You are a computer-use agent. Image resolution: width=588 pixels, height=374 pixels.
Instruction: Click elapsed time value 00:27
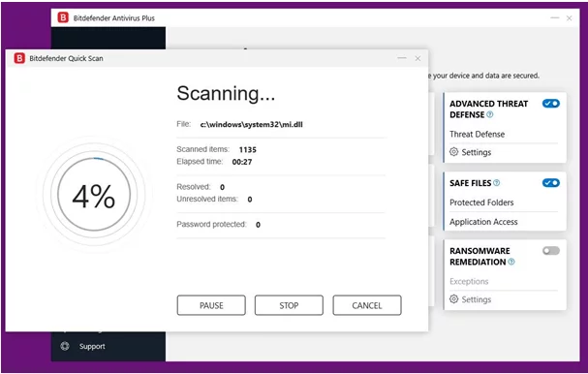point(242,162)
